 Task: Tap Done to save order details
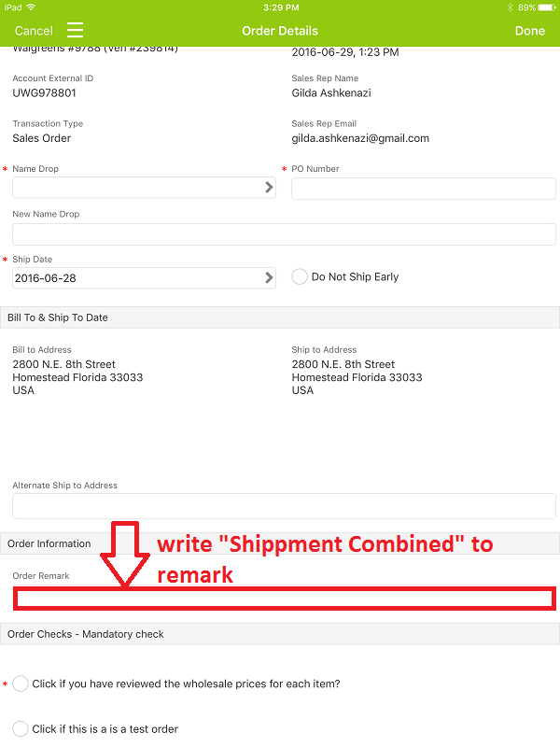[529, 31]
